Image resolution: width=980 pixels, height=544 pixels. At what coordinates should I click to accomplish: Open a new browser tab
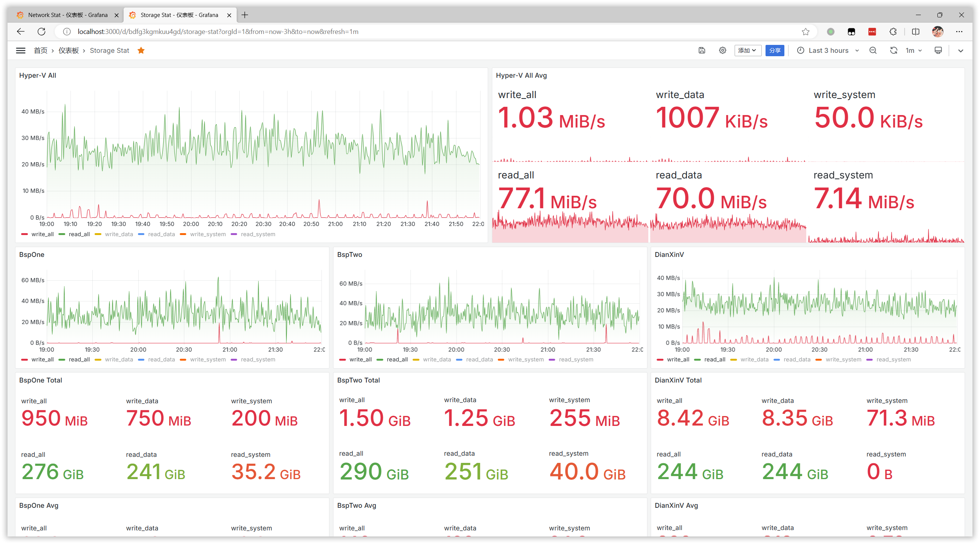245,15
